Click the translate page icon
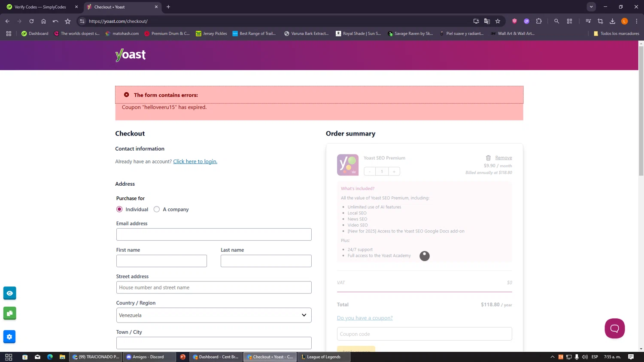This screenshot has height=362, width=644. click(x=487, y=21)
